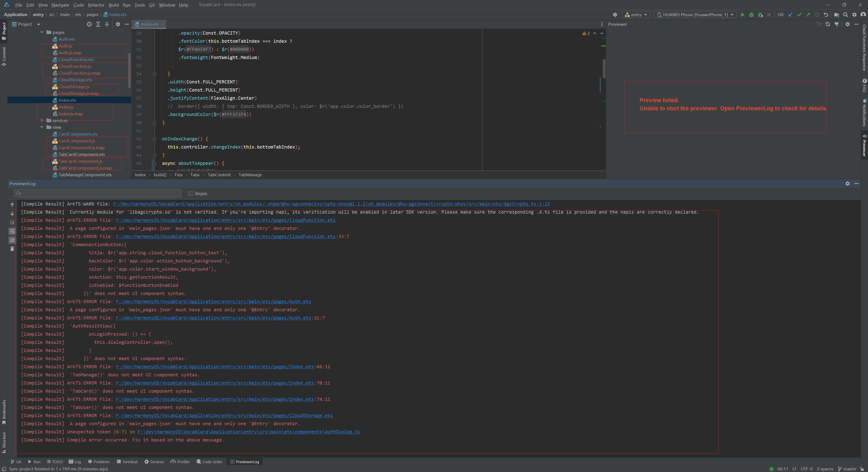Viewport: 868px width, 472px height.
Task: Open the Code Linter tool tab
Action: coord(210,462)
